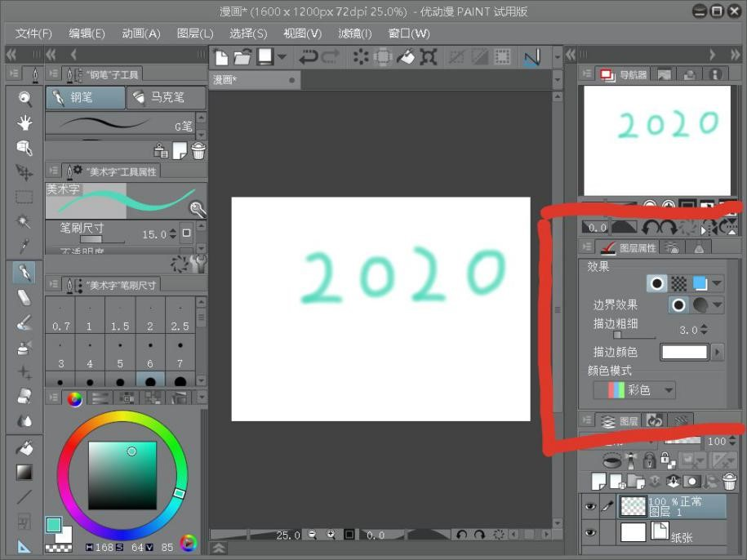The height and width of the screenshot is (560, 747).
Task: Select the hand move tool
Action: tap(24, 123)
